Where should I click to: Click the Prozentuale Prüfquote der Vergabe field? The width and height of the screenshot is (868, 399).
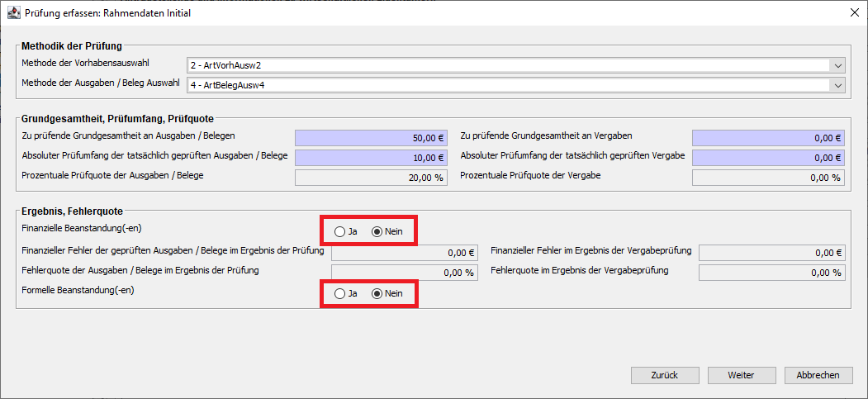pyautogui.click(x=768, y=177)
